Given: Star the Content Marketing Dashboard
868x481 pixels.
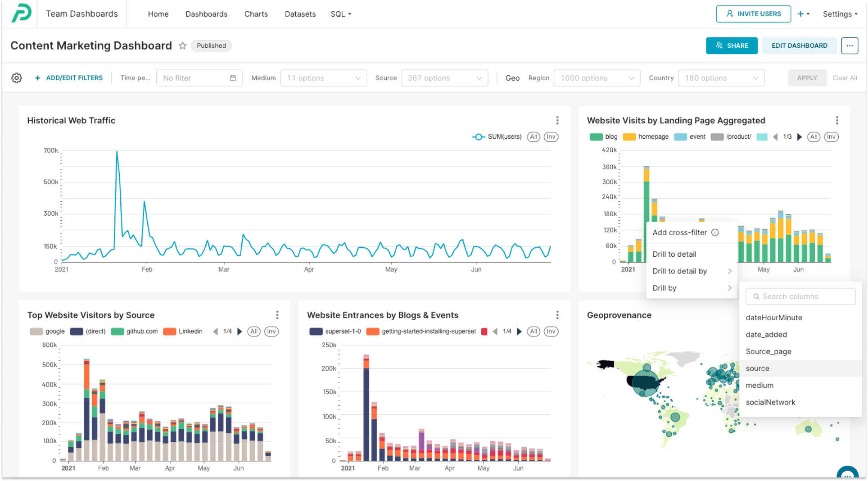Looking at the screenshot, I should point(183,45).
